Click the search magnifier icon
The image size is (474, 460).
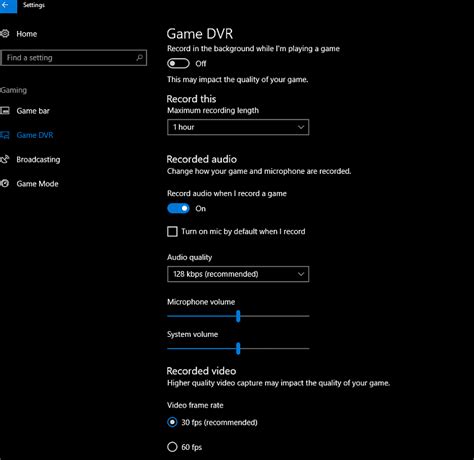(140, 58)
